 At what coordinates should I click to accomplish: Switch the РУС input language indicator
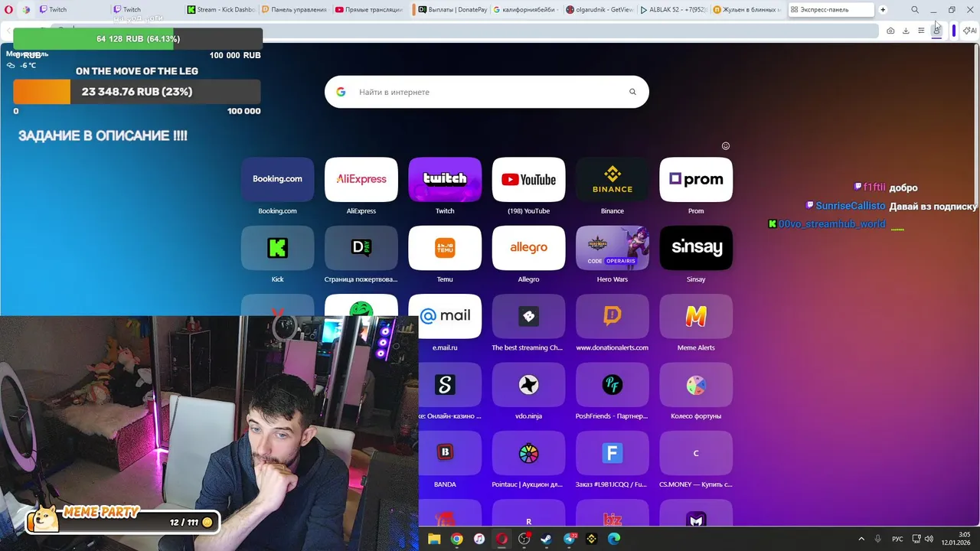point(897,539)
